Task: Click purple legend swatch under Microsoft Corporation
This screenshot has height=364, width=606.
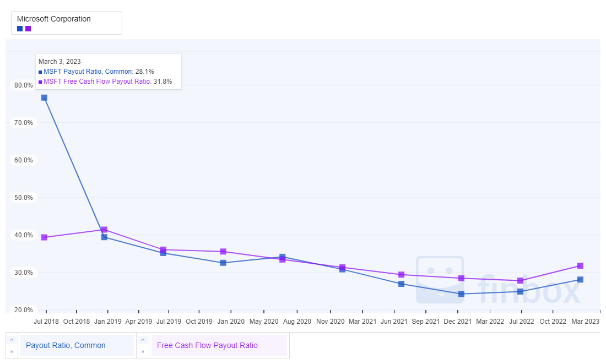Action: [28, 29]
